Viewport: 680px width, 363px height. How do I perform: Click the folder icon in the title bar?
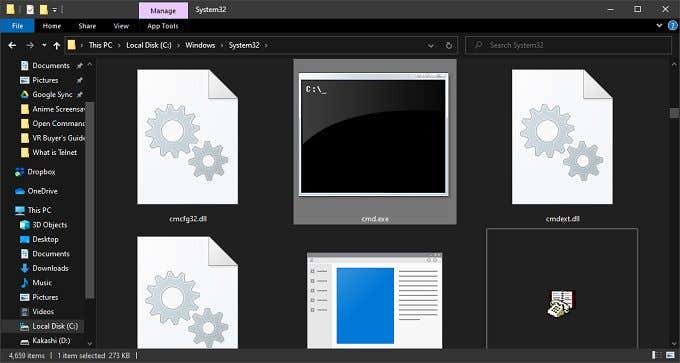pos(10,9)
